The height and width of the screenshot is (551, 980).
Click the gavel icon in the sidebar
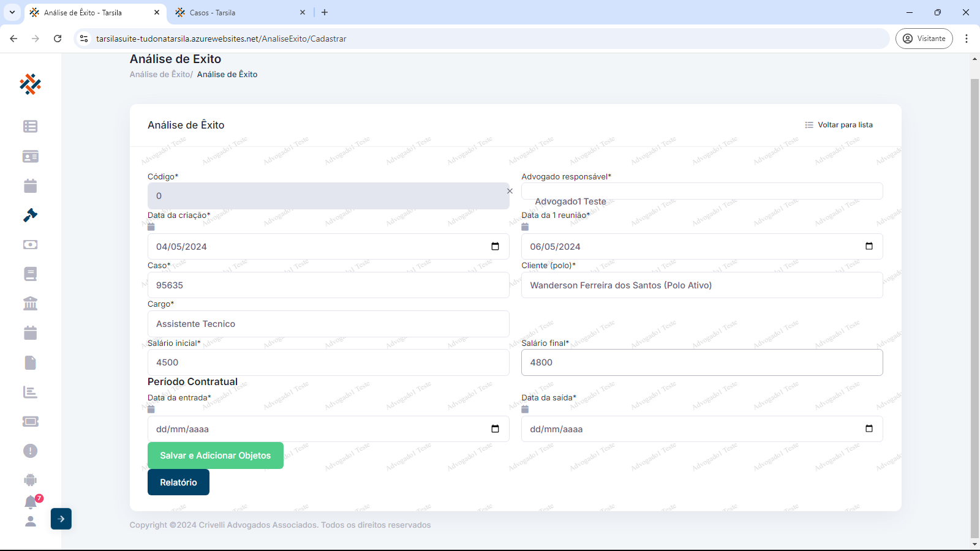click(x=30, y=215)
